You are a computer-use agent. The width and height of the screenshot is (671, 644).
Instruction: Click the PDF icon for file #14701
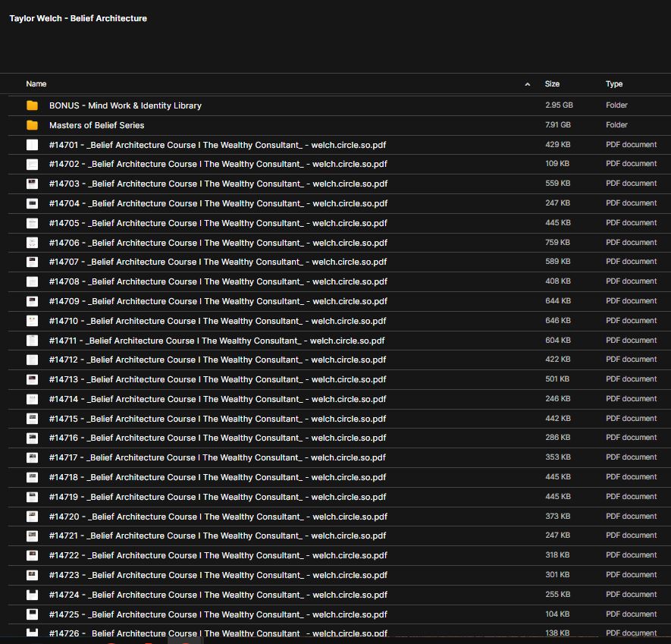click(32, 145)
